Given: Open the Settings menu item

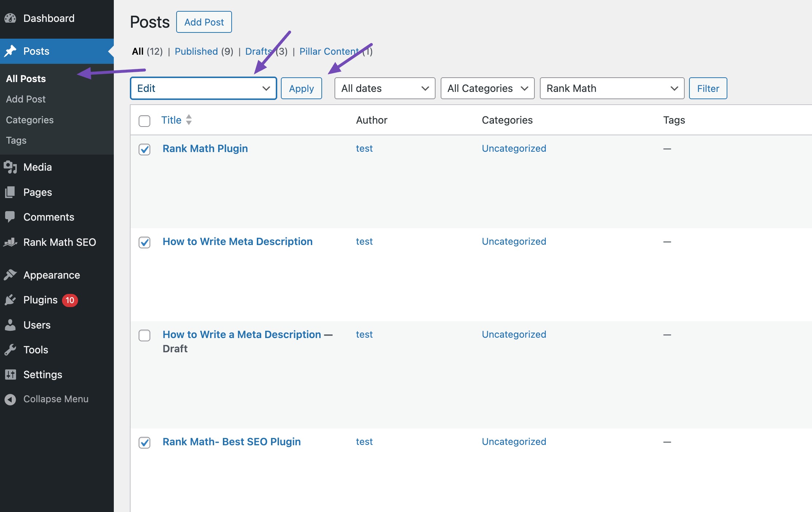Looking at the screenshot, I should 43,375.
